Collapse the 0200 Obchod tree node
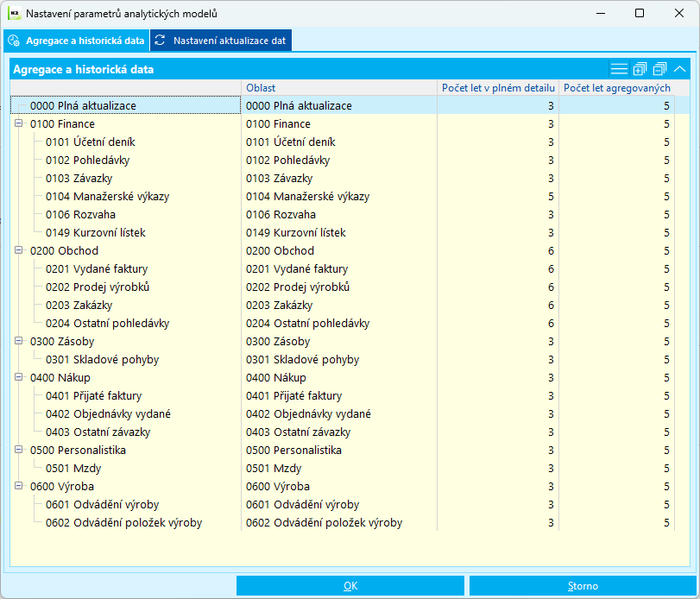Image resolution: width=700 pixels, height=599 pixels. (x=18, y=250)
